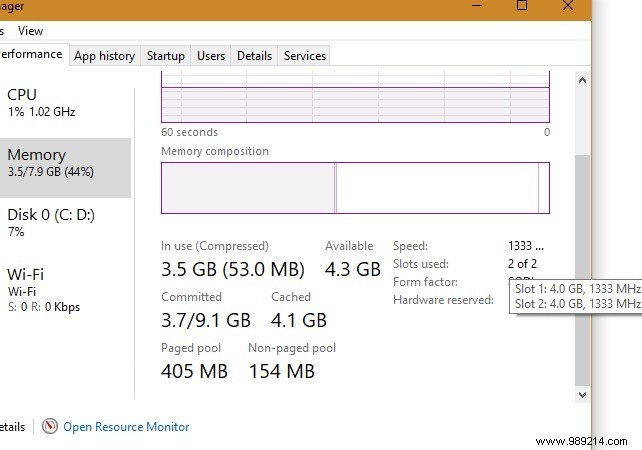The height and width of the screenshot is (450, 642).
Task: Click the '1333 ...' speed value
Action: (526, 246)
